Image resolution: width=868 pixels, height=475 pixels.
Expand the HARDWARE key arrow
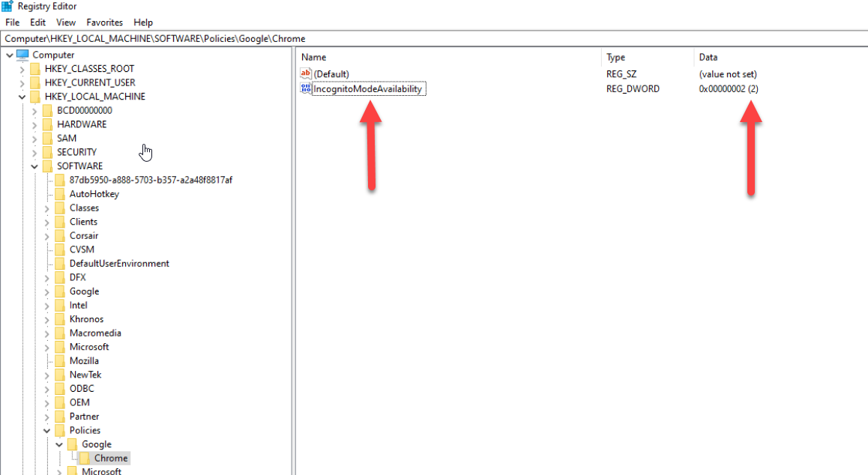coord(34,124)
